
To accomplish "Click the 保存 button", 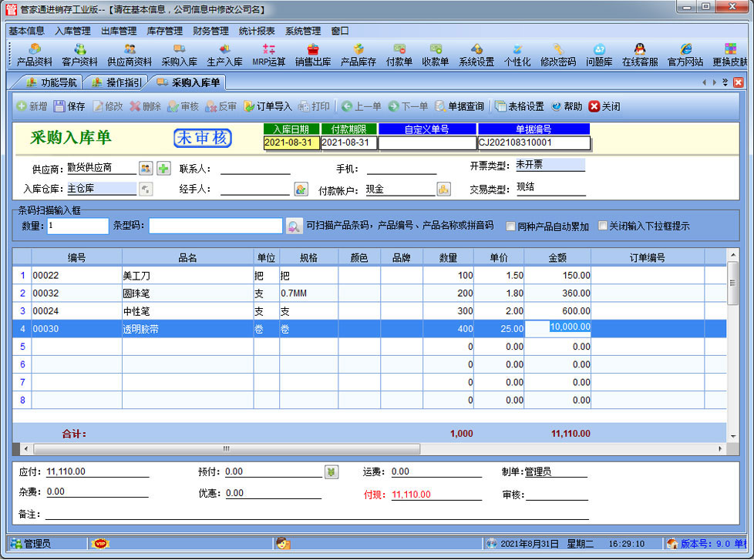I will tap(69, 106).
